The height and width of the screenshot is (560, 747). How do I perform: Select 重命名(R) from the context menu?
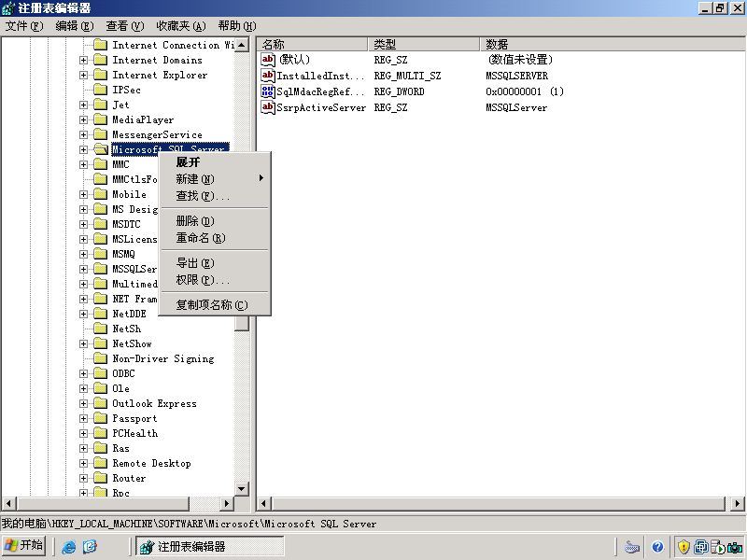215,238
